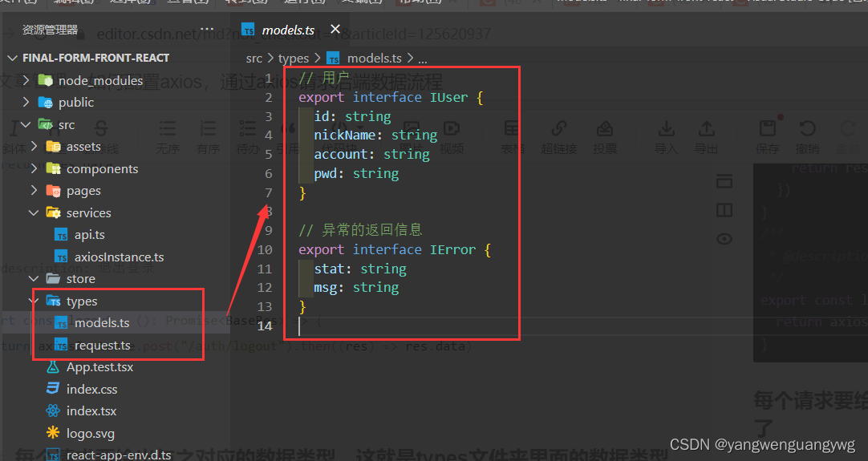868x461 pixels.
Task: Open request.ts in types folder
Action: pos(103,345)
